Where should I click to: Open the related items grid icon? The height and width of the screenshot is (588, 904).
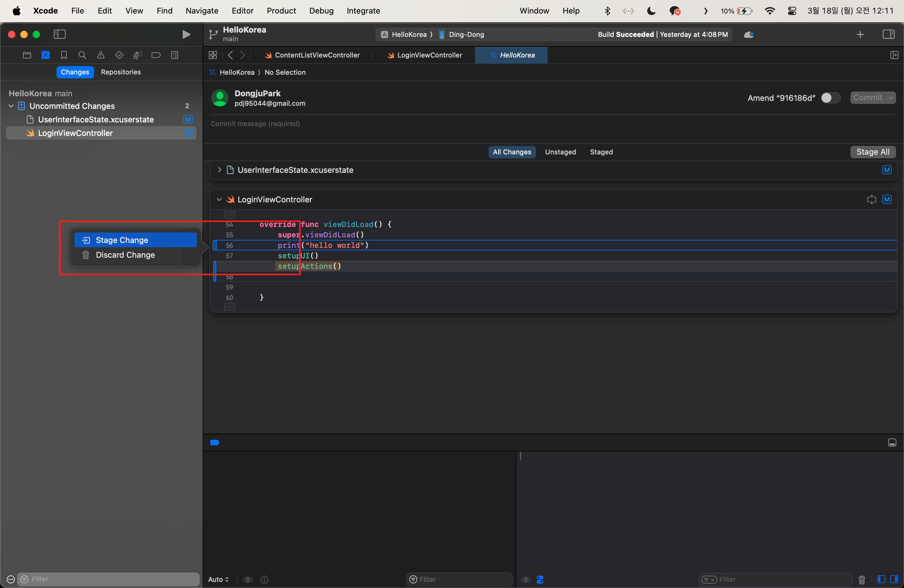pos(213,55)
